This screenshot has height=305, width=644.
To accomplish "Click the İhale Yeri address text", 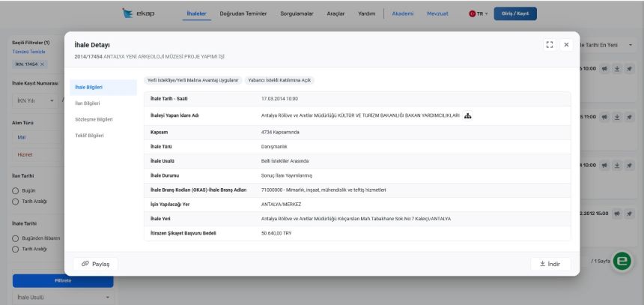I will (x=356, y=219).
